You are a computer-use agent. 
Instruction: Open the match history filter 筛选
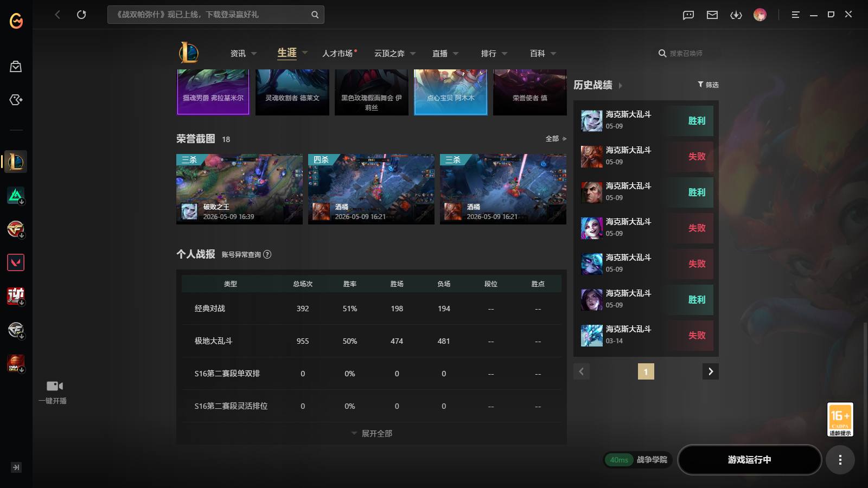708,85
